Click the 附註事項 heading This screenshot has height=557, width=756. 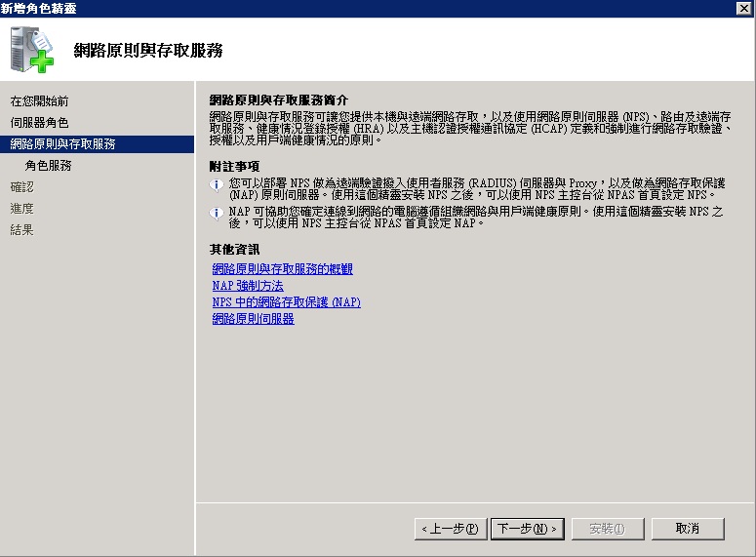[234, 167]
